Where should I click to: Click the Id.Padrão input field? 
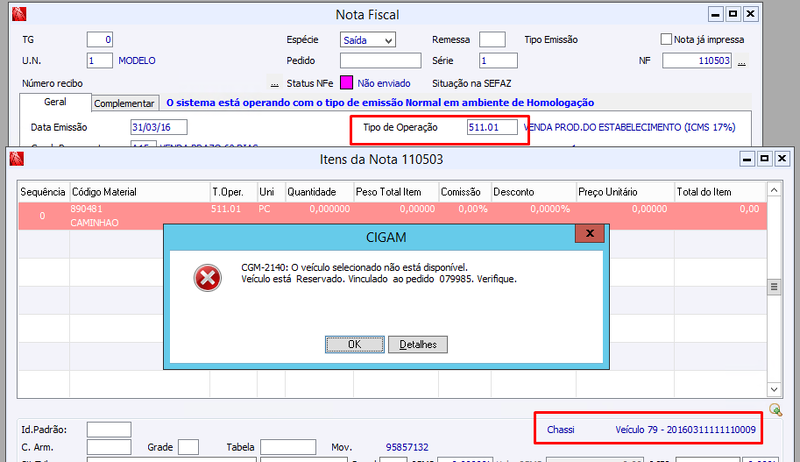tap(109, 429)
